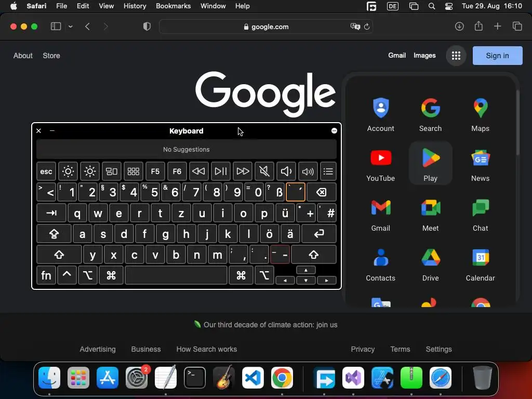The image size is (532, 399).
Task: Open Google Play app
Action: 431,164
